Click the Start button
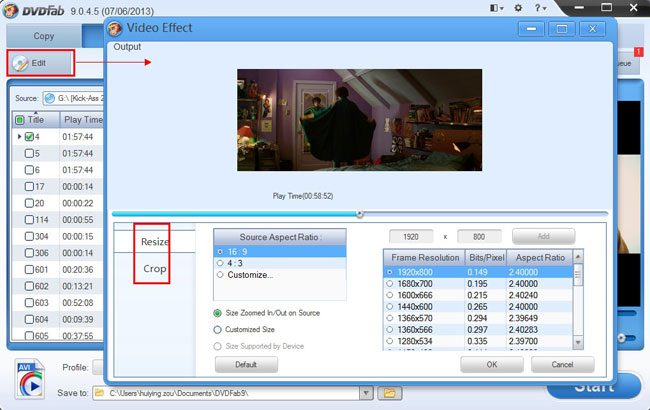Screen dimensions: 650x410 click(594, 386)
